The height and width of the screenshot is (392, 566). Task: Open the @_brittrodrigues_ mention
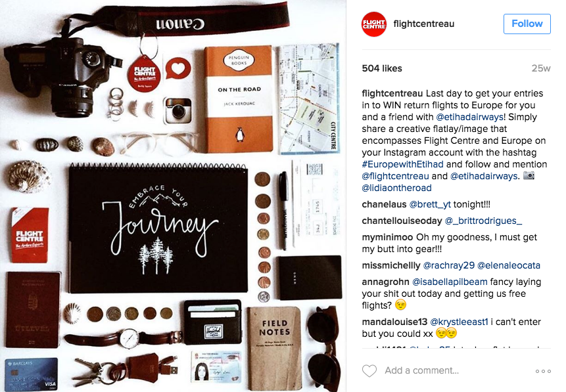pos(483,221)
